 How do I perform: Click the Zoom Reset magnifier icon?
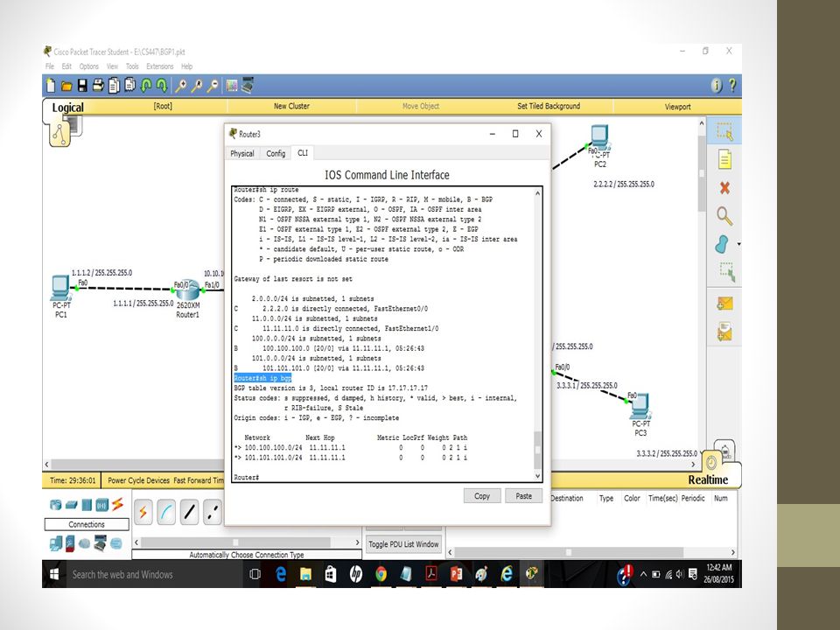(x=197, y=86)
